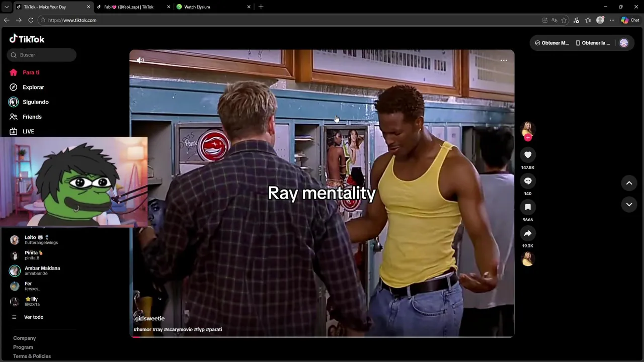Open the favorites list icon
The width and height of the screenshot is (644, 362).
(x=588, y=20)
